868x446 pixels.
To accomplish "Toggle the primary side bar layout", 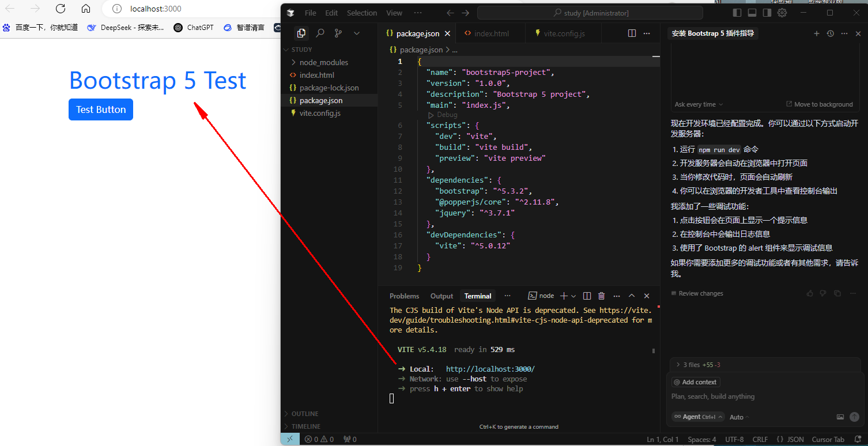I will pos(737,13).
